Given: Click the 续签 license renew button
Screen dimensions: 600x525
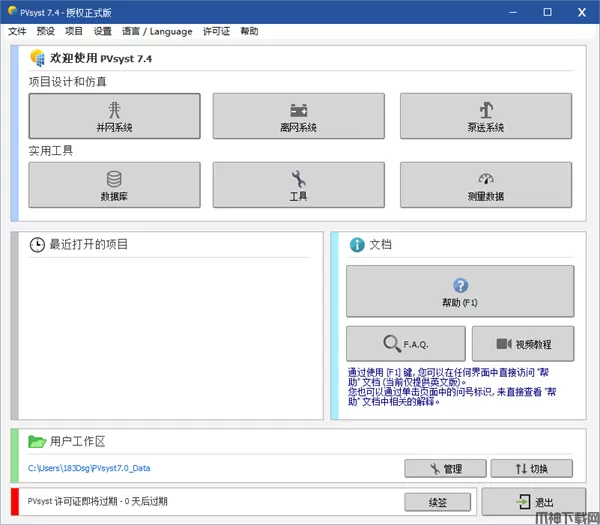Looking at the screenshot, I should coord(437,501).
